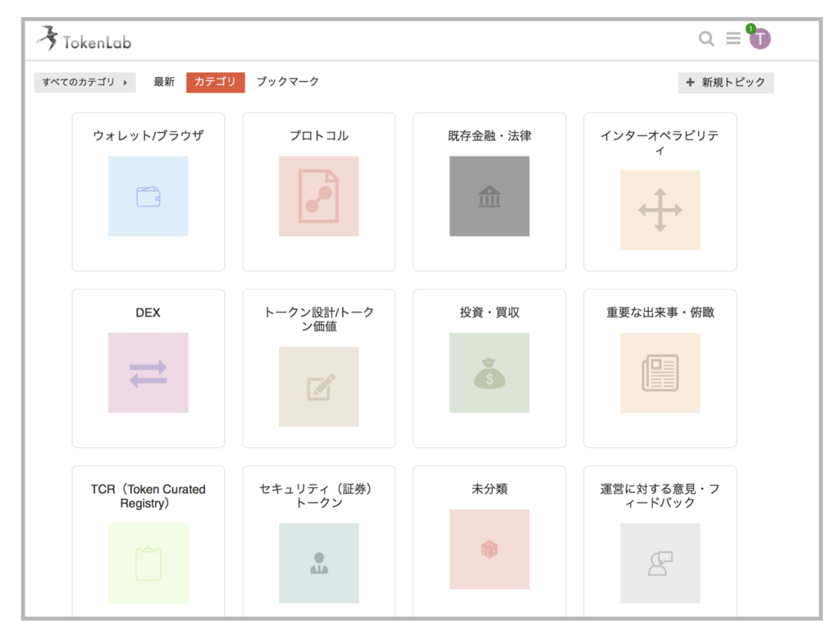This screenshot has height=643, width=840.
Task: Open the wallet icon tile
Action: (x=148, y=196)
